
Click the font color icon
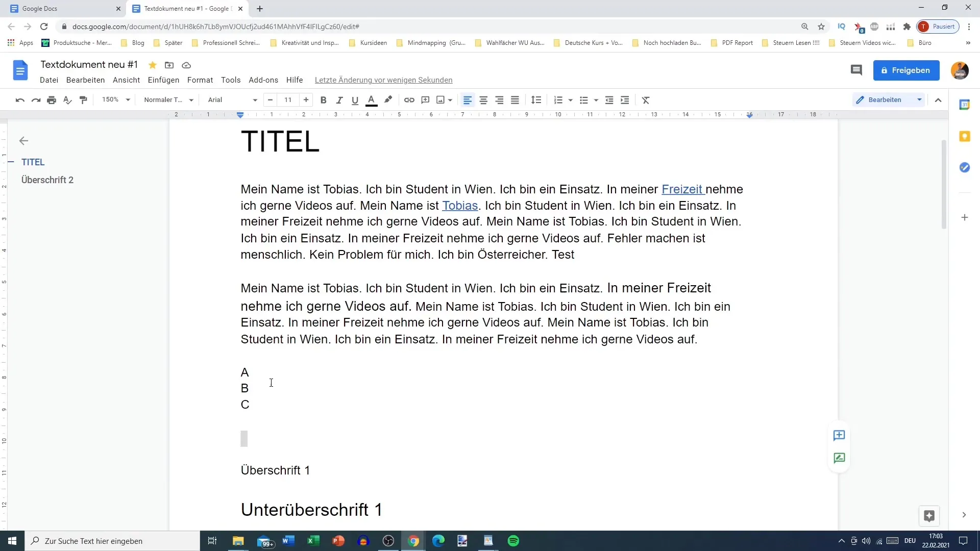point(372,99)
